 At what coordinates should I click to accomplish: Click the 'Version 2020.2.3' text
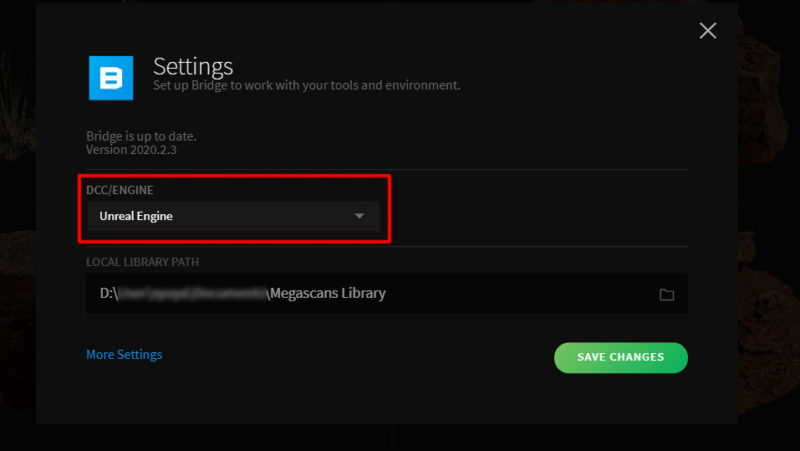(x=131, y=150)
